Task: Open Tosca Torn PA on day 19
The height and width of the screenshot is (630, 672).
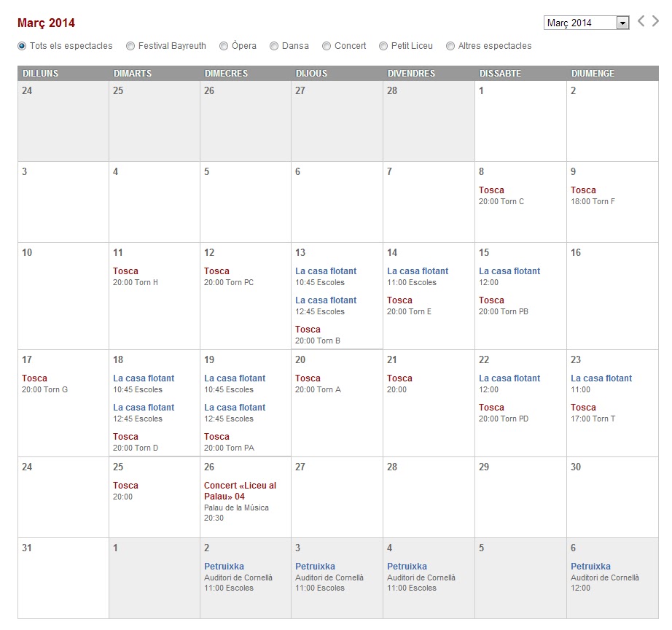Action: [216, 437]
